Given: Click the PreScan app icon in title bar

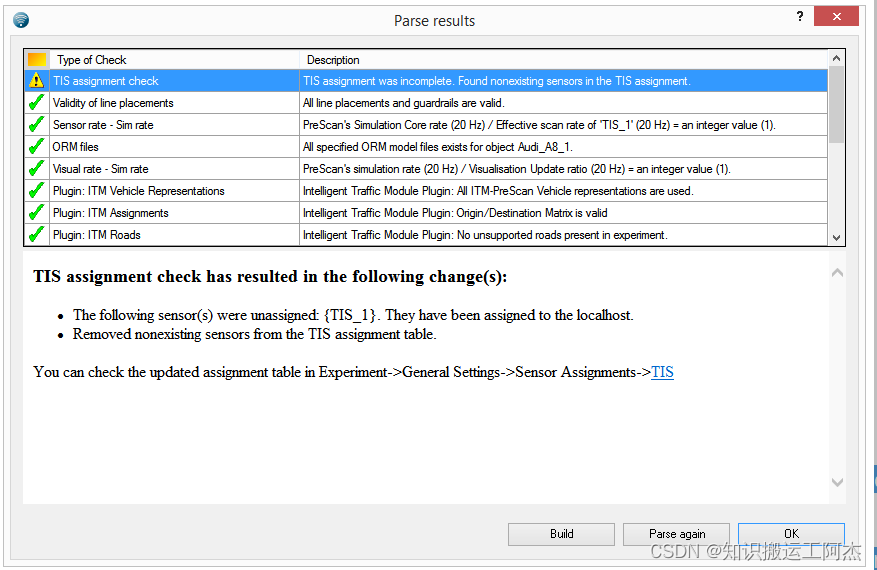Looking at the screenshot, I should [x=21, y=20].
